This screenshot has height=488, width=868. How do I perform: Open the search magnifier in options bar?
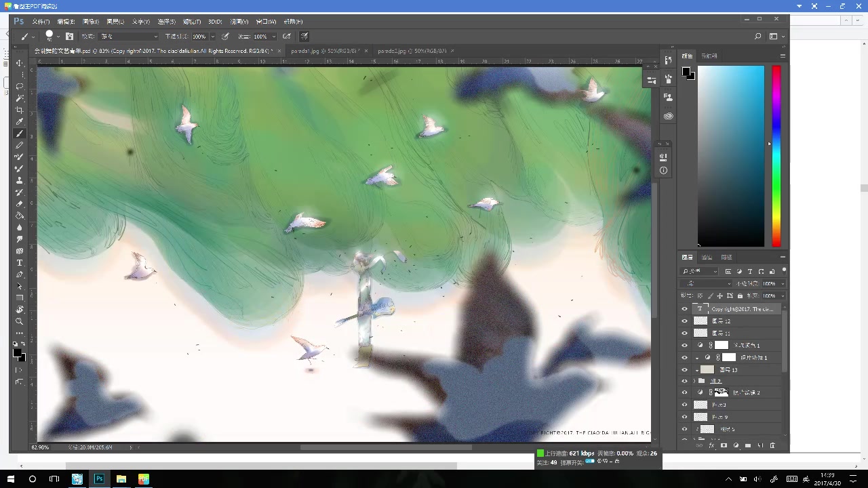point(758,37)
